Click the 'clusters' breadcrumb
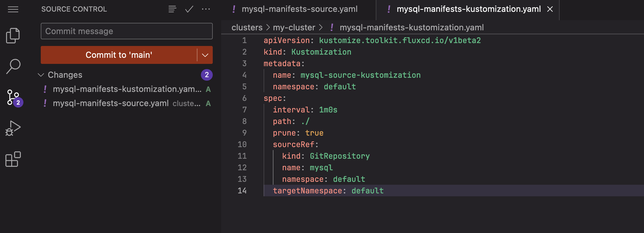Image resolution: width=644 pixels, height=233 pixels. (x=247, y=27)
